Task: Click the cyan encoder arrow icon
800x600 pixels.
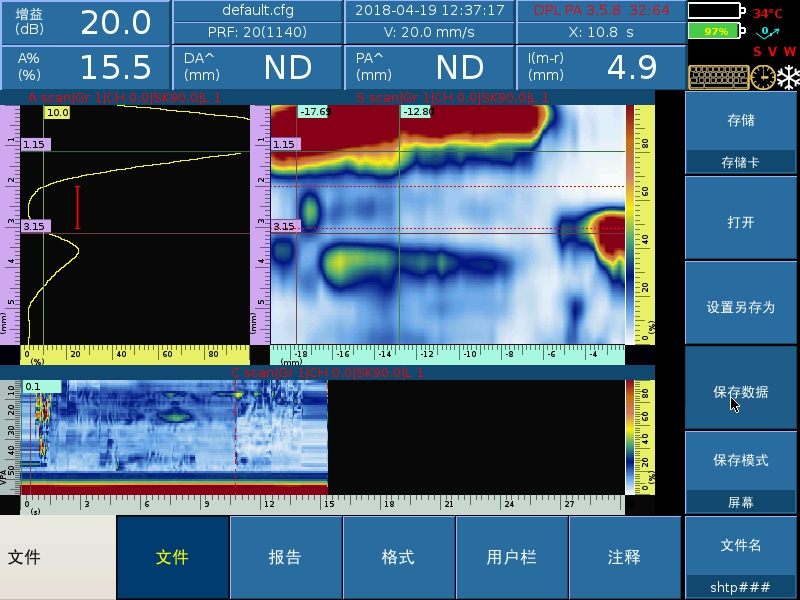Action: [768, 32]
